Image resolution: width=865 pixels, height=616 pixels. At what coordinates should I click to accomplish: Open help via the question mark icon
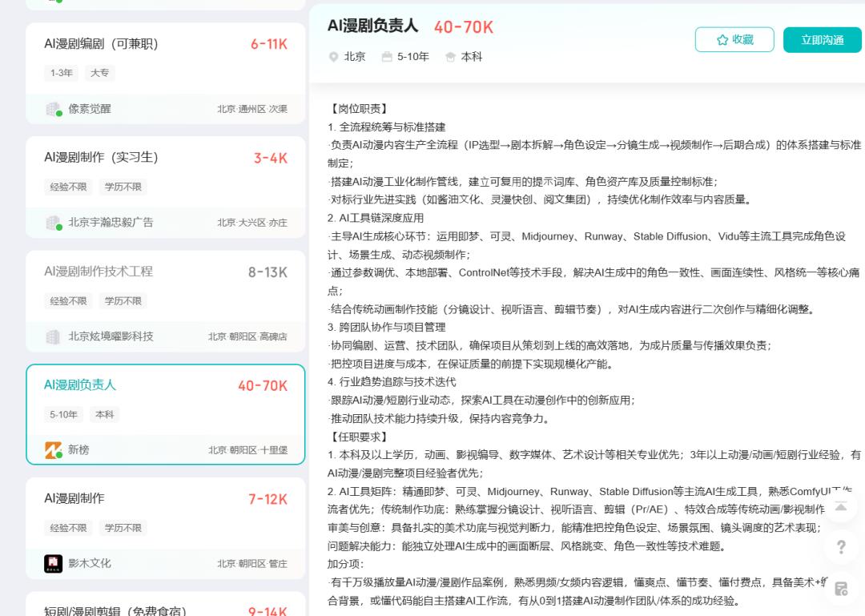point(841,547)
